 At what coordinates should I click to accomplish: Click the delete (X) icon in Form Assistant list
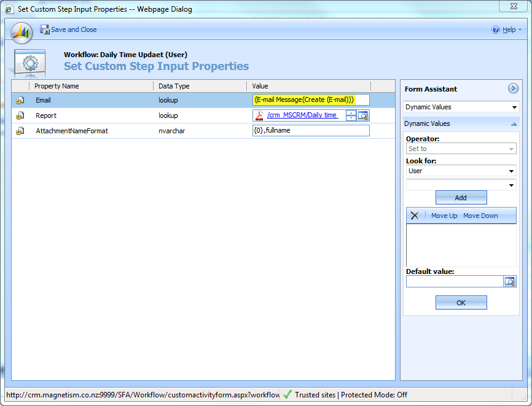414,216
